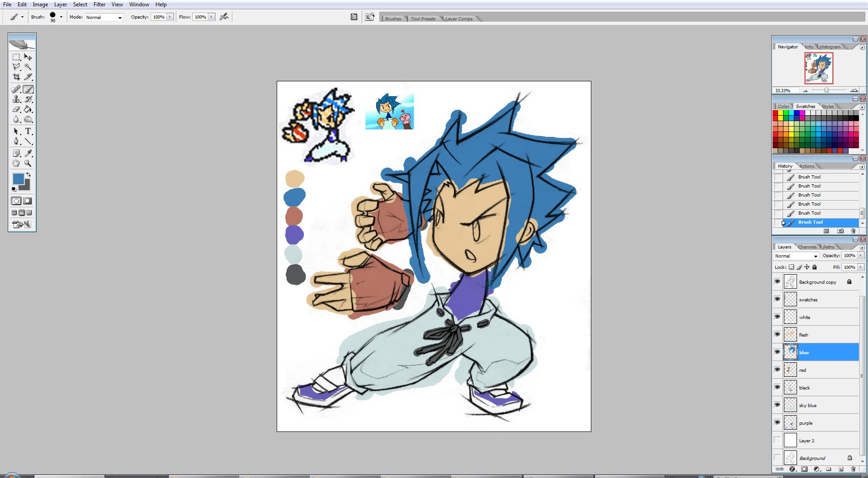The width and height of the screenshot is (868, 478).
Task: Toggle visibility of the white layer
Action: pyautogui.click(x=777, y=317)
